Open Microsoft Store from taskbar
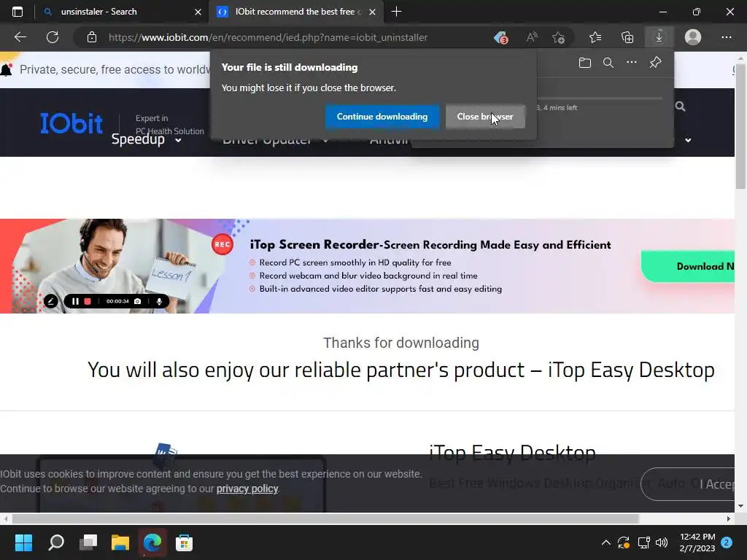Screen dimensions: 747x560 pos(184,542)
